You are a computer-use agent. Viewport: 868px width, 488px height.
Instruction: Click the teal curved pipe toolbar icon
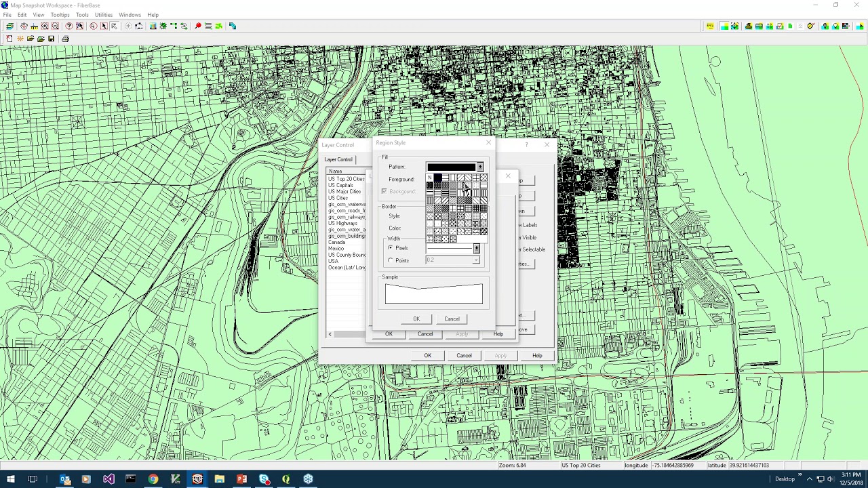233,26
